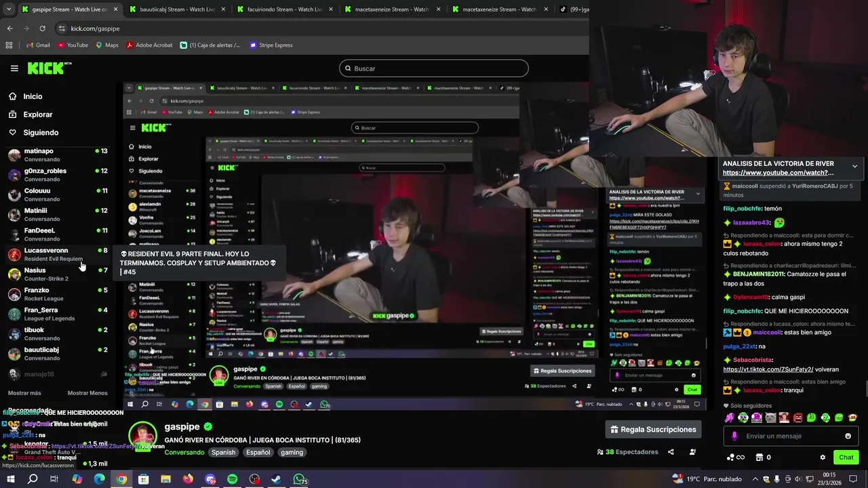Go to Explorar in the sidebar
The width and height of the screenshot is (868, 488).
38,115
